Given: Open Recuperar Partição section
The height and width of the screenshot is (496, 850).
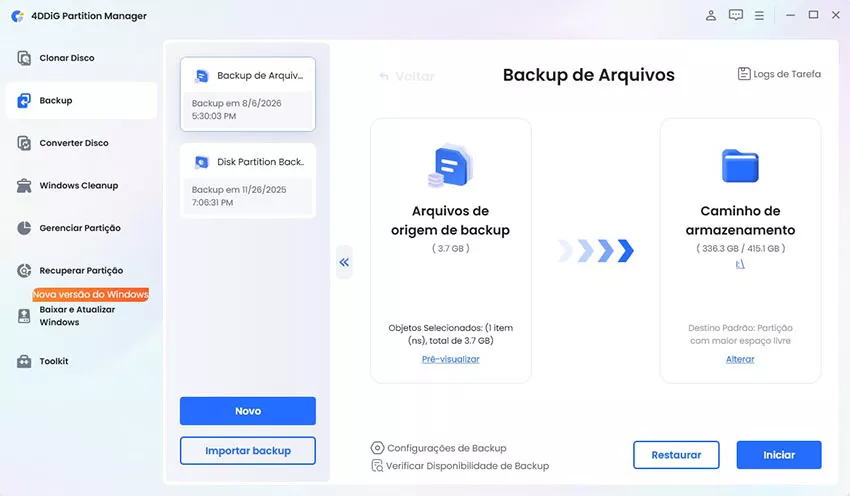Looking at the screenshot, I should pyautogui.click(x=82, y=270).
